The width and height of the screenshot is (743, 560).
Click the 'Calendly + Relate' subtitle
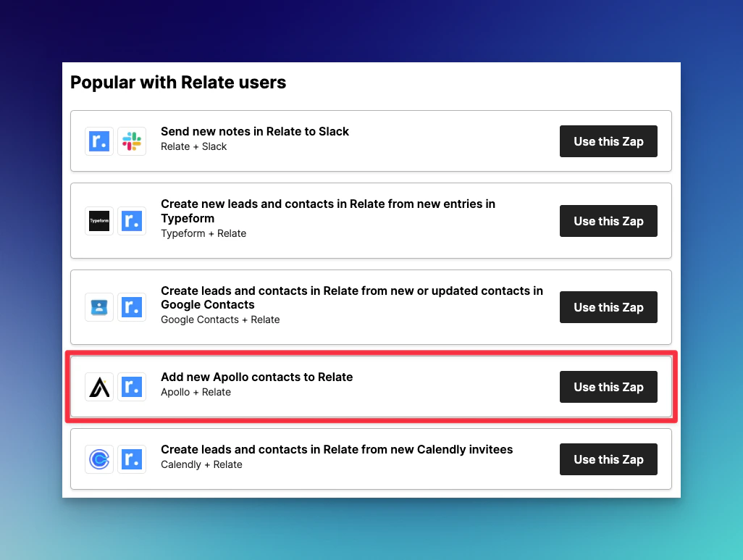pyautogui.click(x=201, y=464)
